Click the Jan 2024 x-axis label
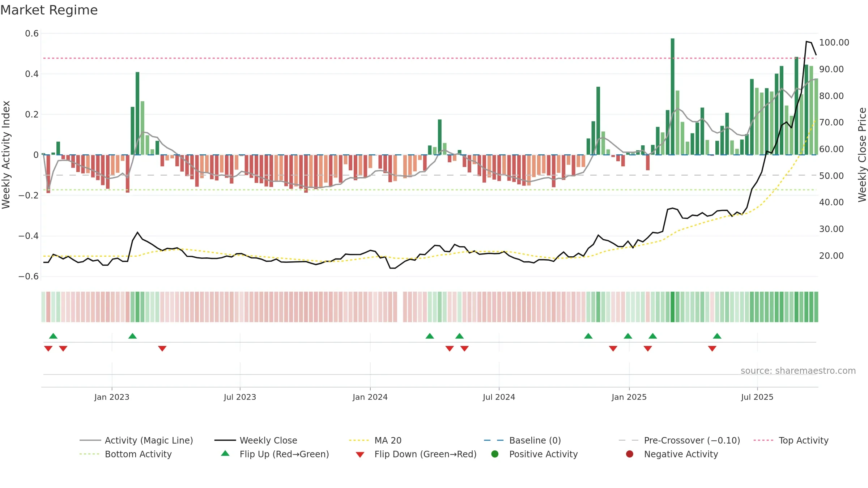 tap(370, 397)
